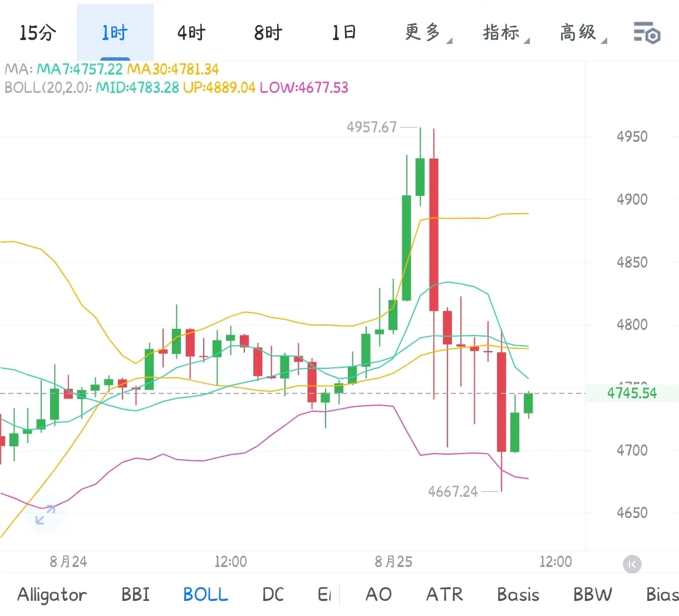The height and width of the screenshot is (616, 679).
Task: Tap the fullscreen expand arrows icon
Action: click(x=45, y=515)
